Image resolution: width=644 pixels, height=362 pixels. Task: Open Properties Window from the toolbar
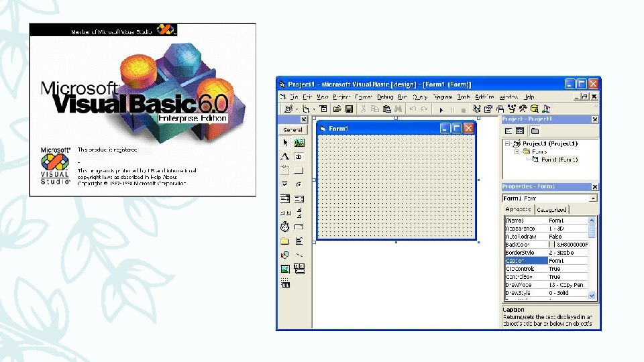click(488, 109)
